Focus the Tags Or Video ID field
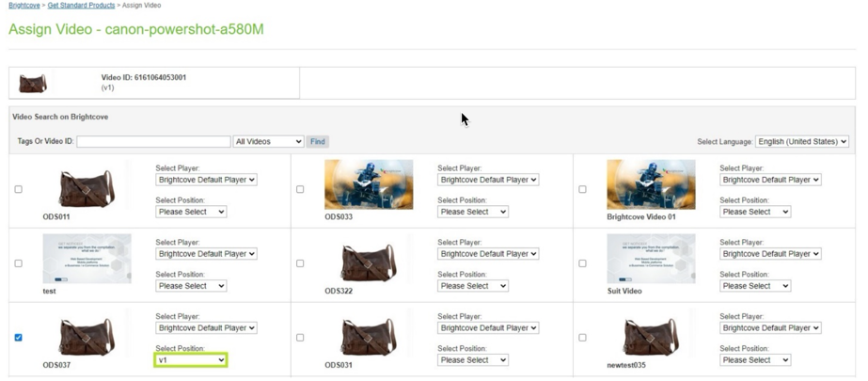The height and width of the screenshot is (381, 868). pyautogui.click(x=153, y=141)
